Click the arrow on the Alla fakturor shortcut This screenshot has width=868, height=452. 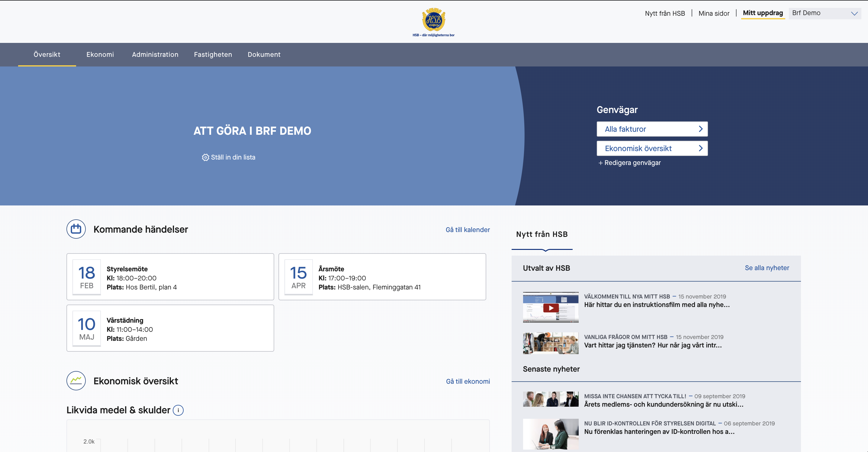pyautogui.click(x=701, y=129)
